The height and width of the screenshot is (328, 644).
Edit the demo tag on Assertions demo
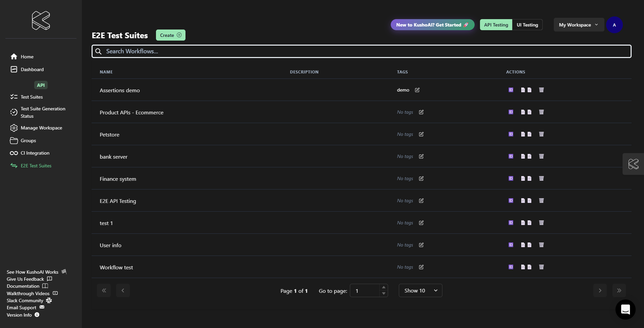417,90
